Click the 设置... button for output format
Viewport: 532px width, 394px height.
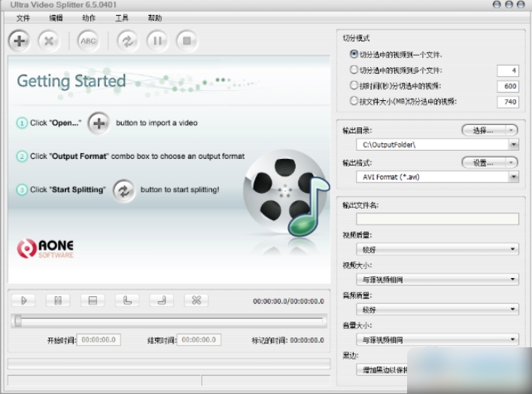(x=489, y=163)
